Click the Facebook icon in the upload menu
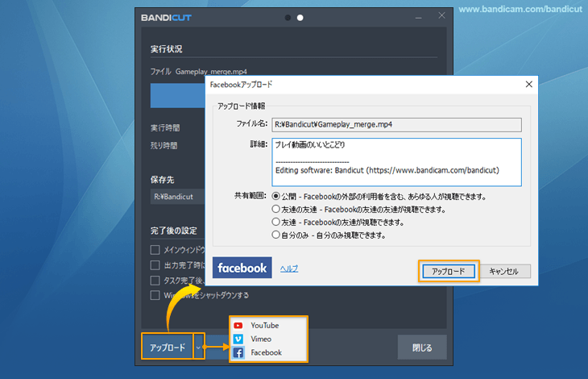The image size is (588, 379). pos(238,352)
